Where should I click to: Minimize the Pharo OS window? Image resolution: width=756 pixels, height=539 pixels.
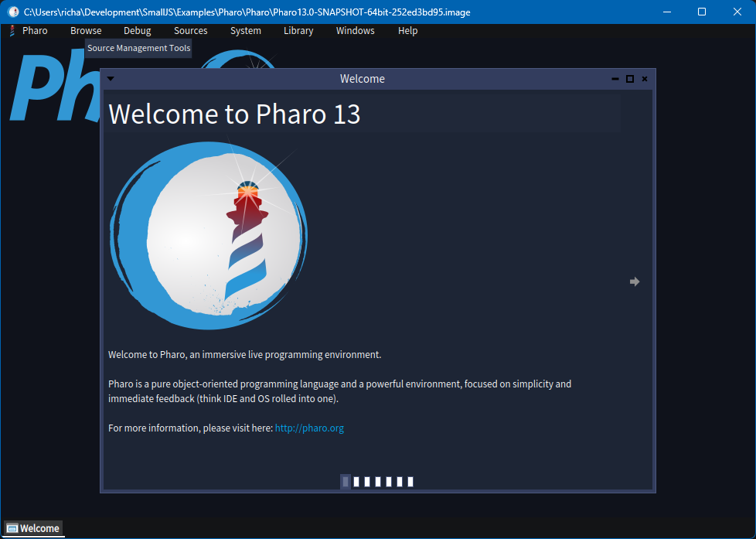pyautogui.click(x=667, y=12)
